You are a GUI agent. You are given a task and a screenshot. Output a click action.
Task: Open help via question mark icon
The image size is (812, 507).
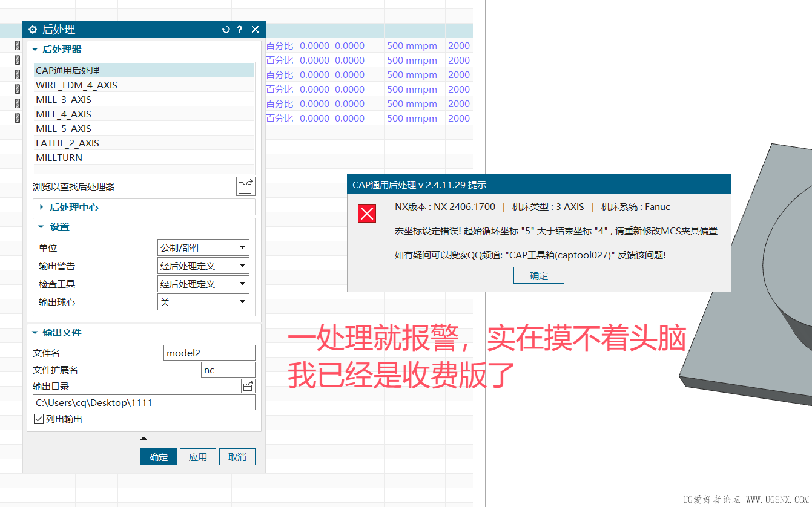point(239,29)
